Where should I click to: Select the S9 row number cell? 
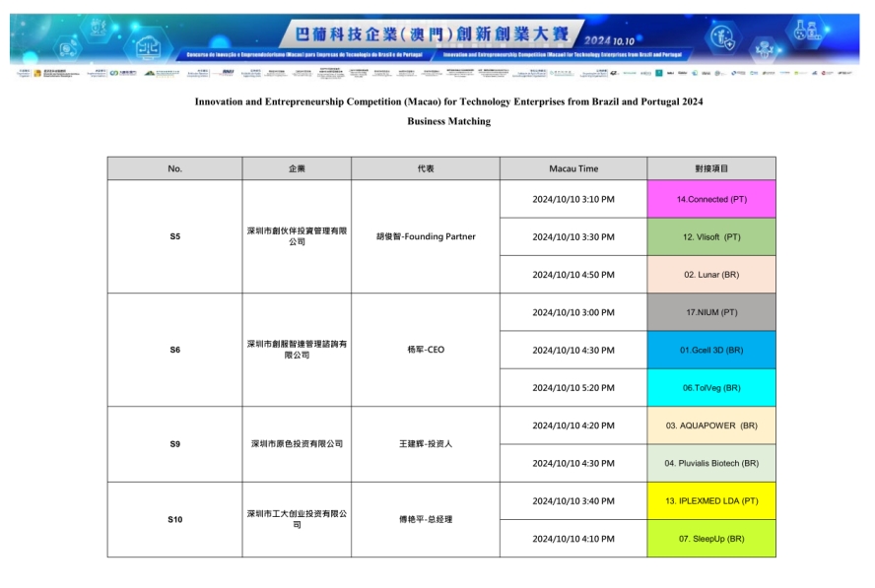(x=174, y=444)
